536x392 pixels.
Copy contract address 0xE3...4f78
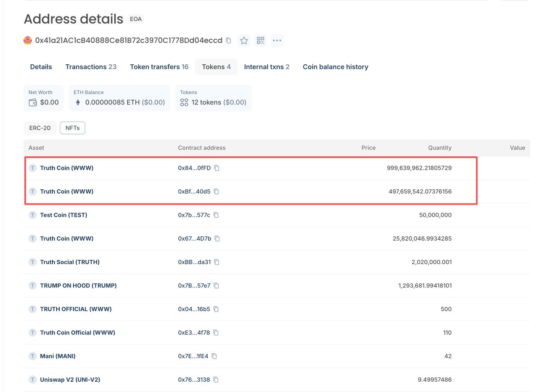(x=216, y=333)
